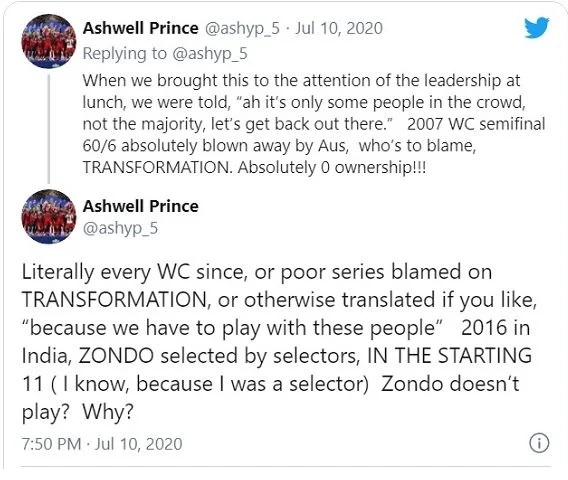Open Ashwell Prince name in main tweet
This screenshot has height=480, width=568.
pyautogui.click(x=141, y=206)
